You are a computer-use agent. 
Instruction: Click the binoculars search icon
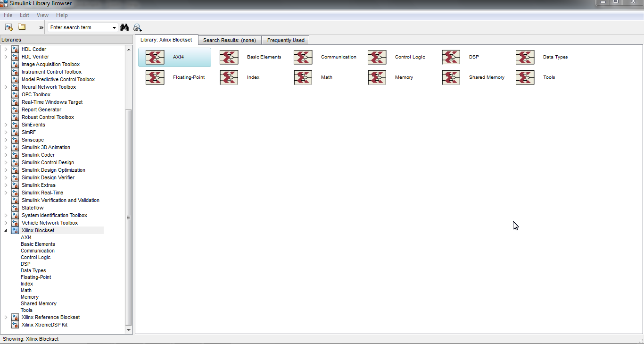[124, 27]
